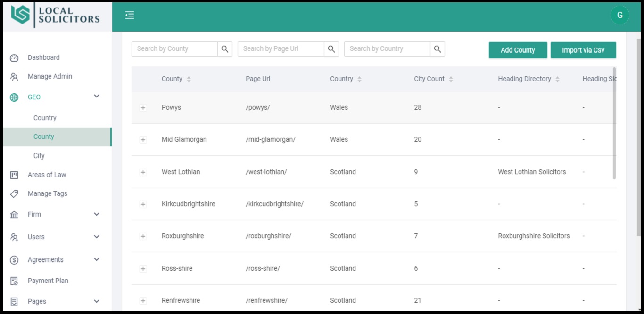The image size is (644, 314).
Task: Click the /west-lothian/ url cell
Action: [x=266, y=172]
